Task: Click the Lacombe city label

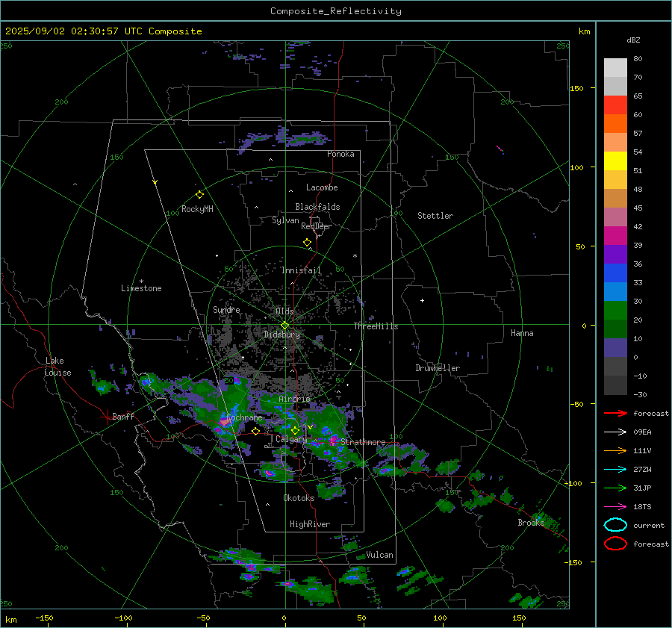Action: click(322, 187)
